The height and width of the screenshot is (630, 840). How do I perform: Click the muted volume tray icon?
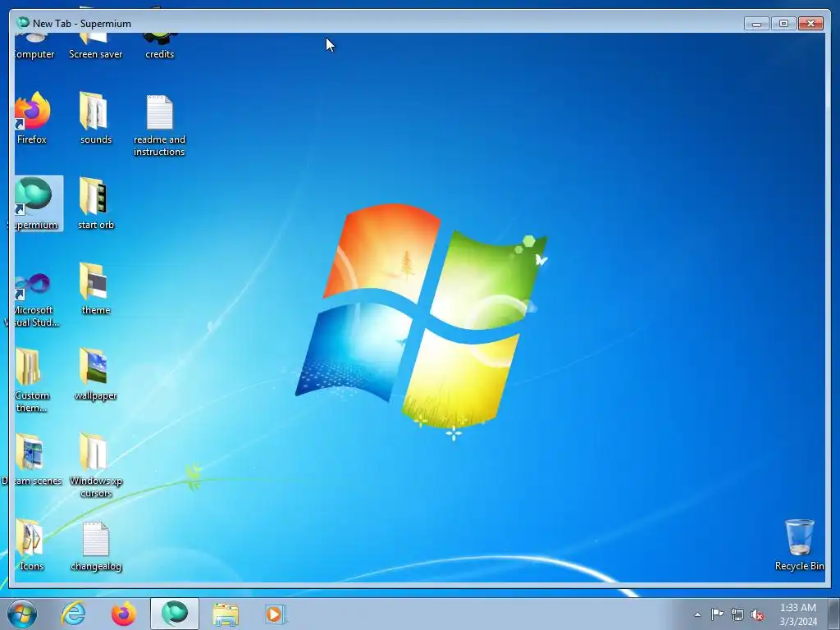757,615
